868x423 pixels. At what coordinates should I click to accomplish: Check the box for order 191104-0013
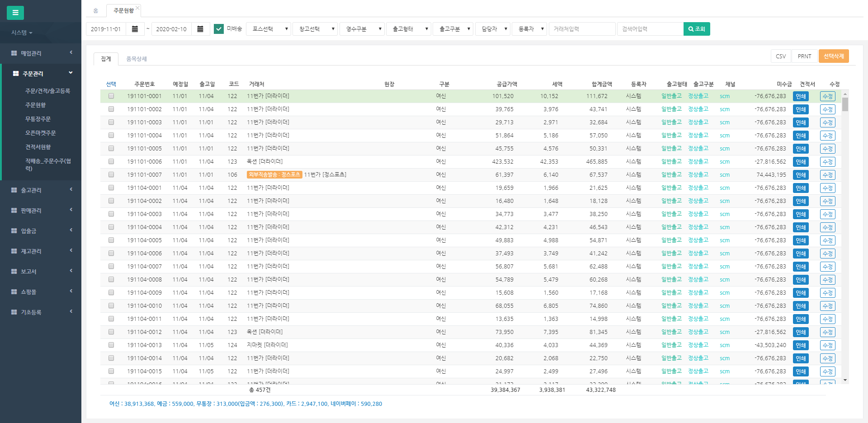[x=111, y=345]
